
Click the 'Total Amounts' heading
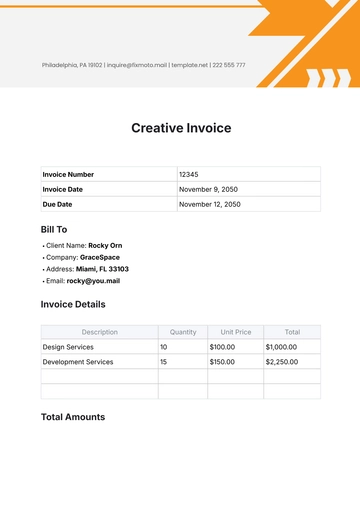[73, 417]
